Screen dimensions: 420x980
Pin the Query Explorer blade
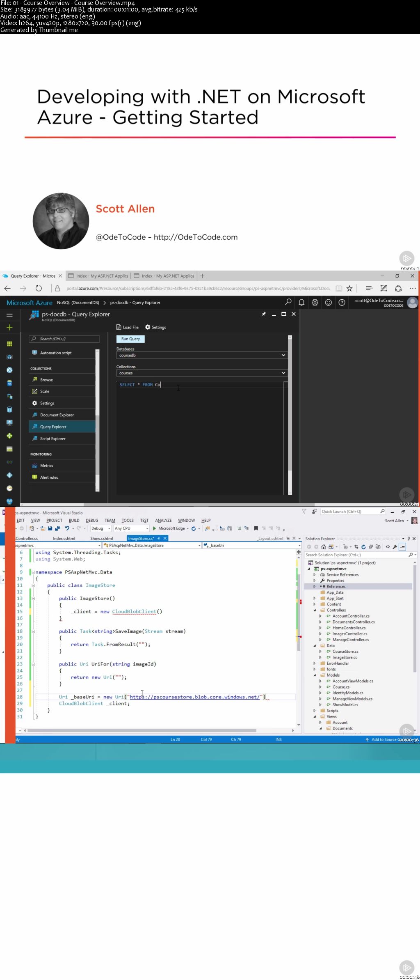(x=264, y=314)
